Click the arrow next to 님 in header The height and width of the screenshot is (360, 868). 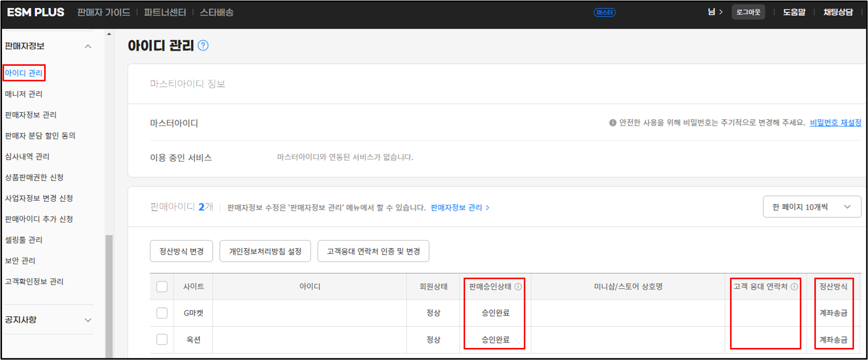coord(721,12)
